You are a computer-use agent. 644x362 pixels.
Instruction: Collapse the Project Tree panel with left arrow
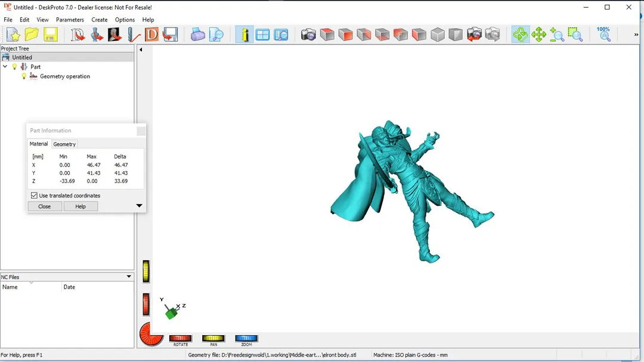[141, 49]
